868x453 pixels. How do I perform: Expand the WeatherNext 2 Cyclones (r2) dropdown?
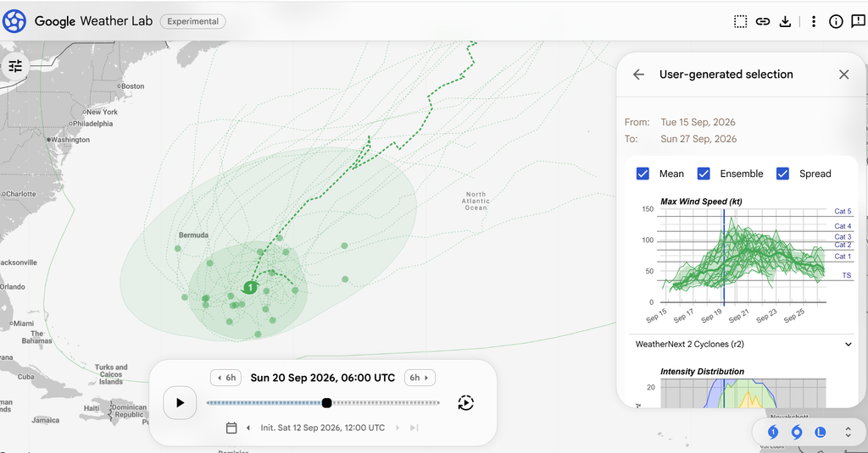(x=743, y=344)
